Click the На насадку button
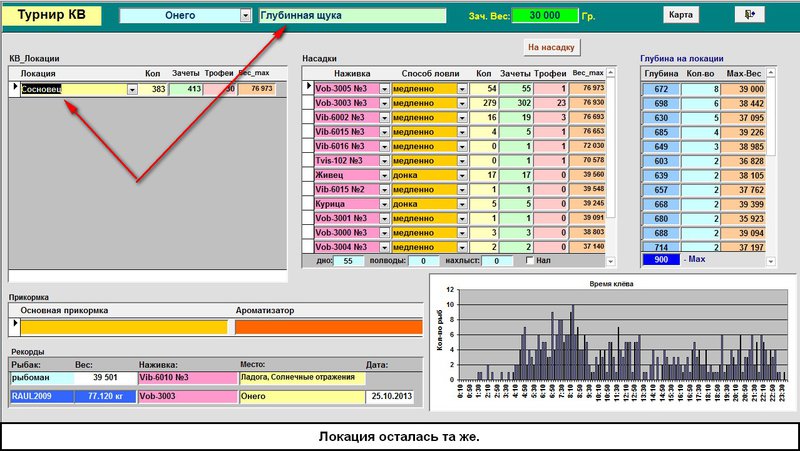The height and width of the screenshot is (451, 800). (x=551, y=47)
